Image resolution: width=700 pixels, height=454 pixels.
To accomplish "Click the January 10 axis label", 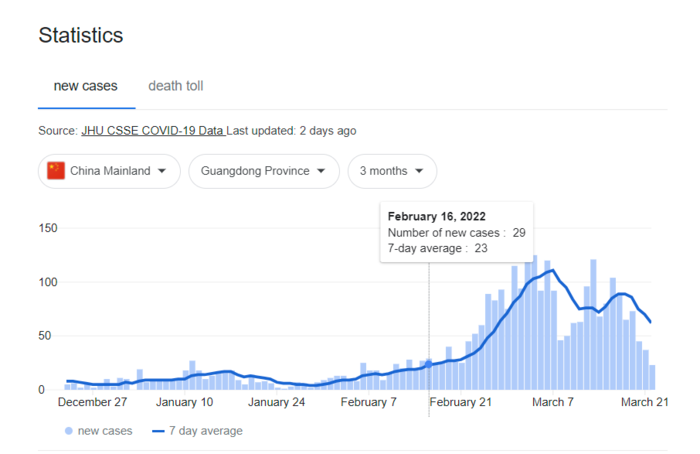I will point(185,402).
